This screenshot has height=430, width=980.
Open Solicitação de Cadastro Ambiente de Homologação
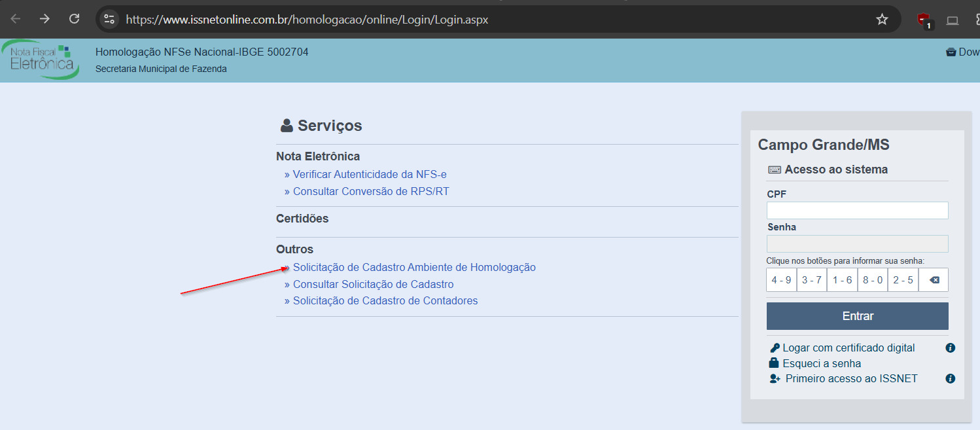coord(414,268)
